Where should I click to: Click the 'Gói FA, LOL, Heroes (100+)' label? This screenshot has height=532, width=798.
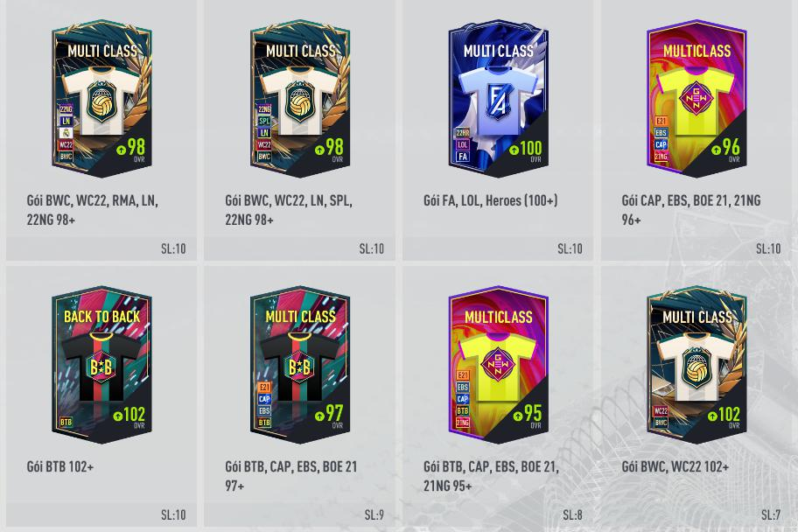pyautogui.click(x=491, y=200)
